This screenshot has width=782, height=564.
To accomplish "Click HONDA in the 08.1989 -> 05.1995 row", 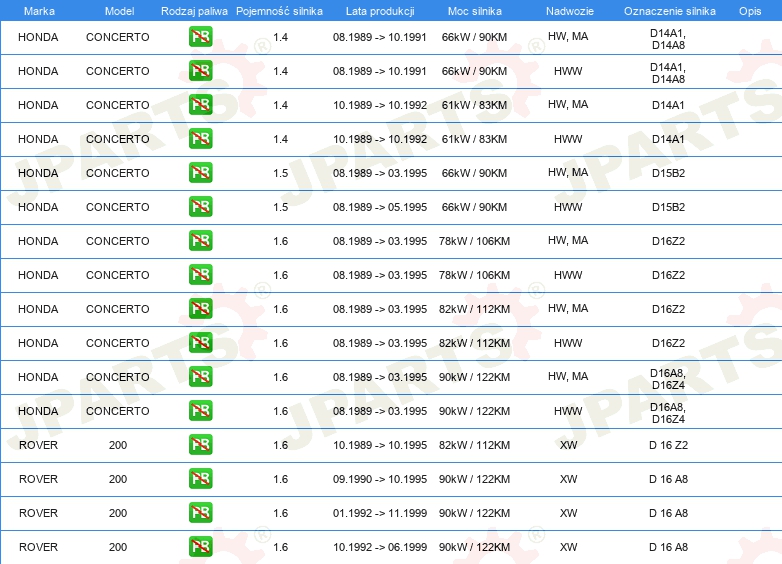I will point(38,207).
